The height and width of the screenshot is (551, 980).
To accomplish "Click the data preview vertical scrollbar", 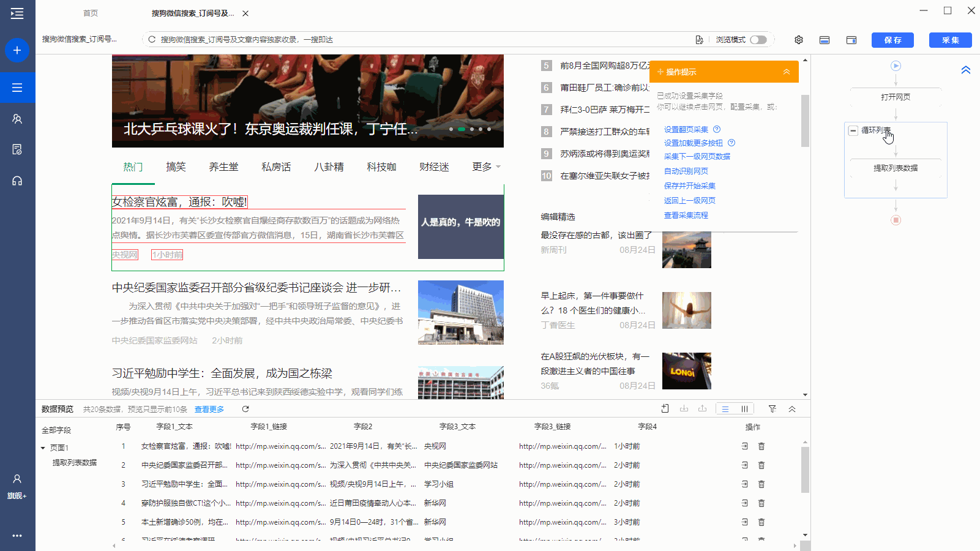I will [x=805, y=470].
